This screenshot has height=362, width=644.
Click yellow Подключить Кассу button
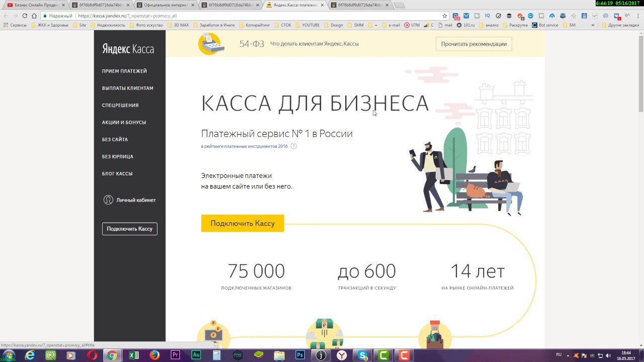[x=243, y=223]
